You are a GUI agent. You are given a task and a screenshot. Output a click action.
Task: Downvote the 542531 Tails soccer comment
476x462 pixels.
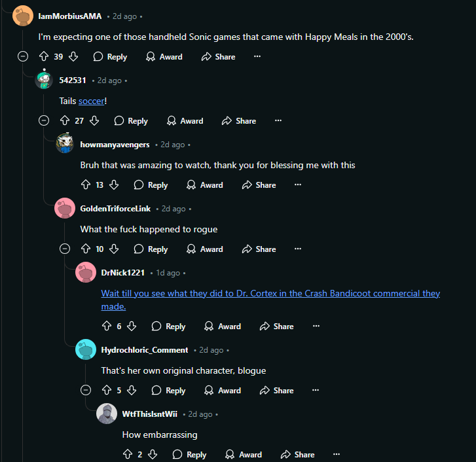[94, 121]
